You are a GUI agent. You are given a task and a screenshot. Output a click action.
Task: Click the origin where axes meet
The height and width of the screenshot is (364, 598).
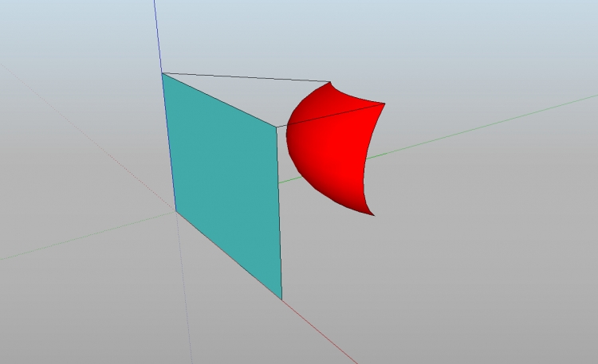click(x=176, y=211)
